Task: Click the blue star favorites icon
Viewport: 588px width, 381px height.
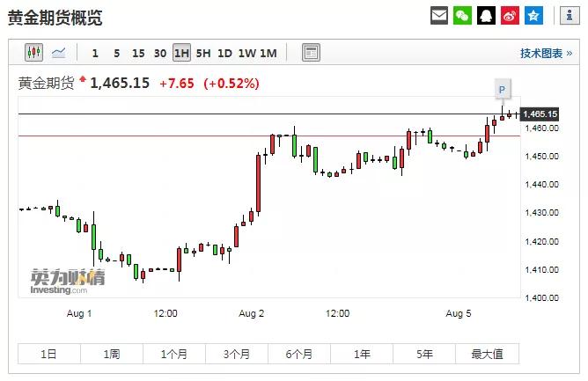Action: (x=534, y=16)
